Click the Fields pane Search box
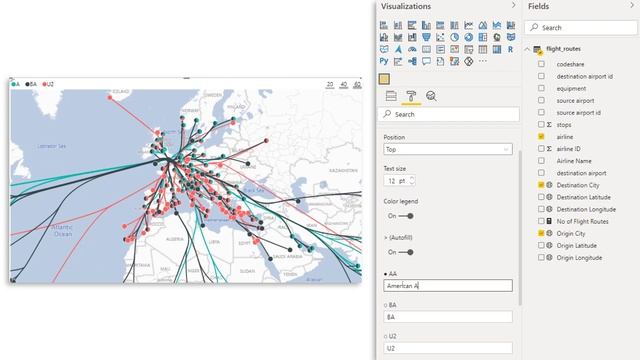Screen dimensions: 640x360 [x=581, y=28]
